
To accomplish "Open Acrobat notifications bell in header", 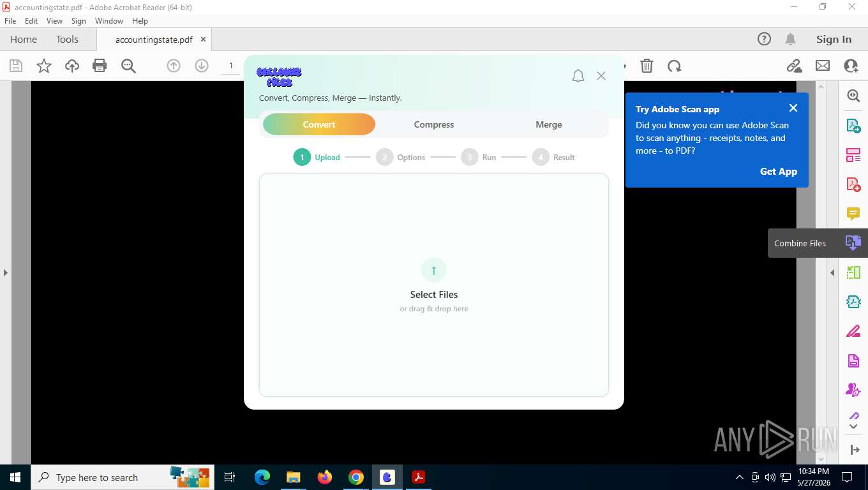I will click(x=790, y=39).
